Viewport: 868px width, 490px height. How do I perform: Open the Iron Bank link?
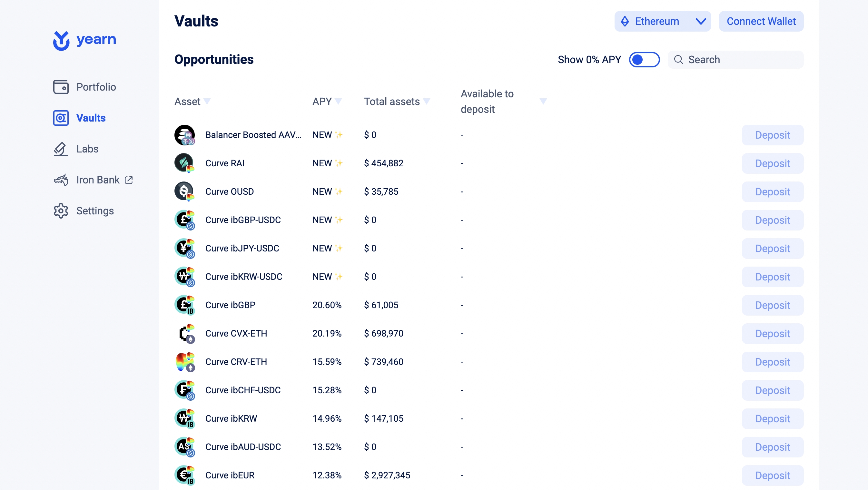point(93,180)
